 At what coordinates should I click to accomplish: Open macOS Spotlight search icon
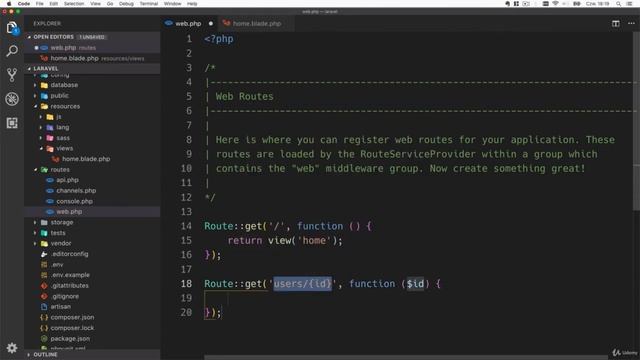(619, 4)
